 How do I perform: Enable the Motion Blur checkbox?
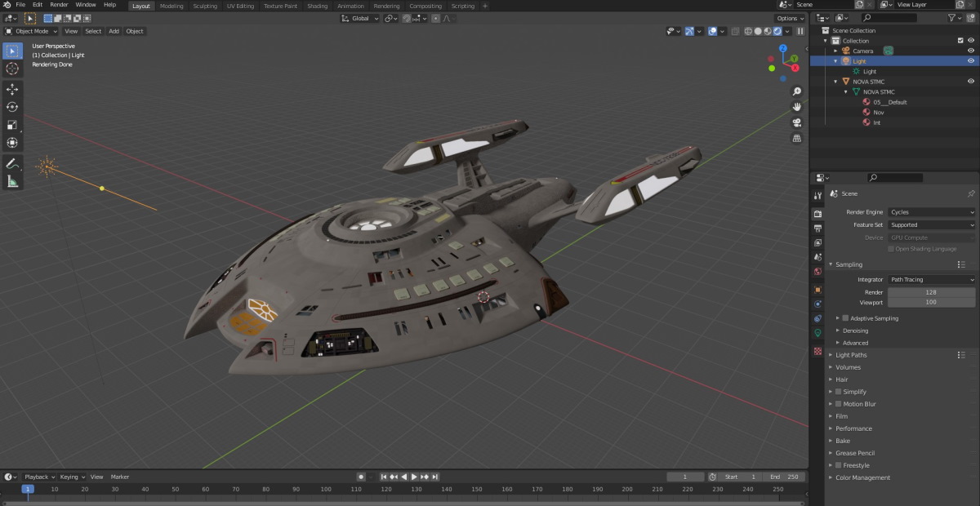[x=838, y=404]
